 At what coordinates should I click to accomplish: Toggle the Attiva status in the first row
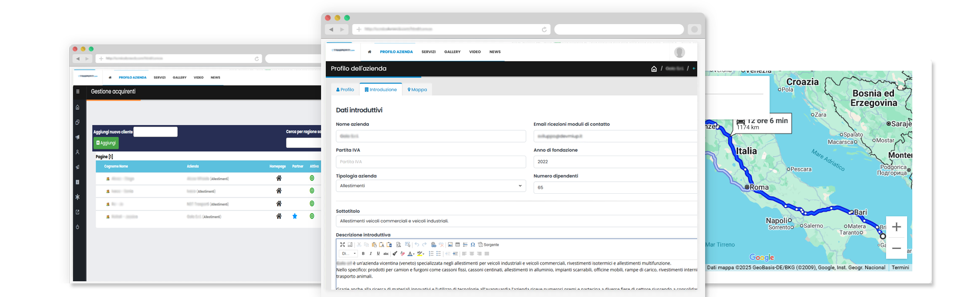(x=312, y=178)
